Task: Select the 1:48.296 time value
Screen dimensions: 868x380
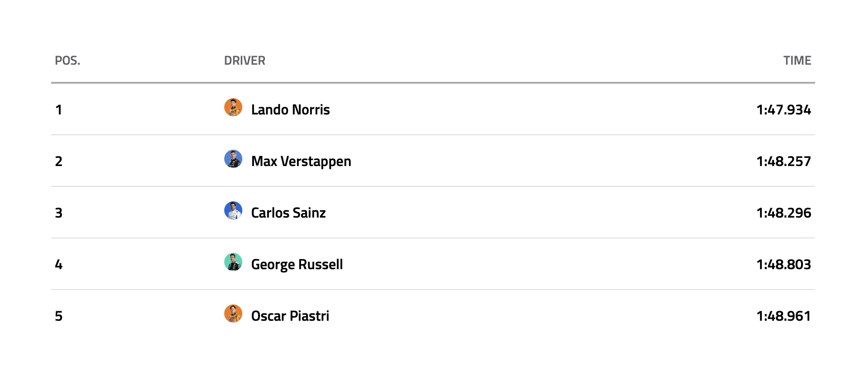Action: pos(783,213)
